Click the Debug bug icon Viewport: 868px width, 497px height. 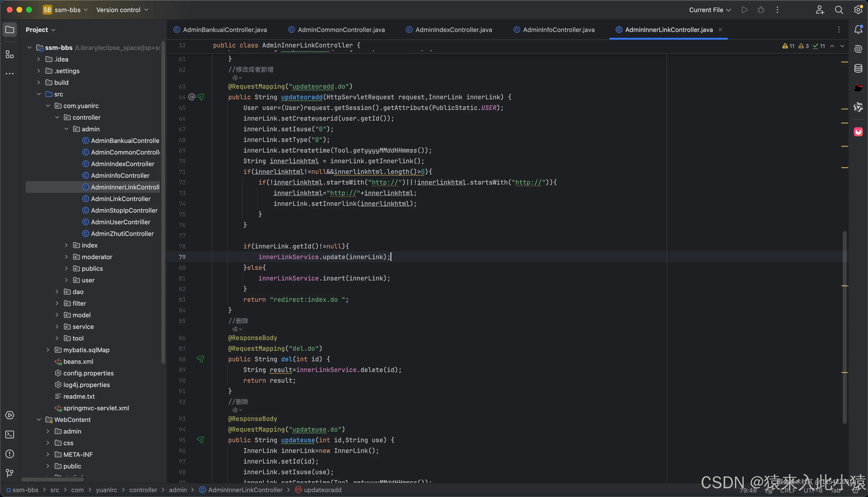pyautogui.click(x=761, y=10)
